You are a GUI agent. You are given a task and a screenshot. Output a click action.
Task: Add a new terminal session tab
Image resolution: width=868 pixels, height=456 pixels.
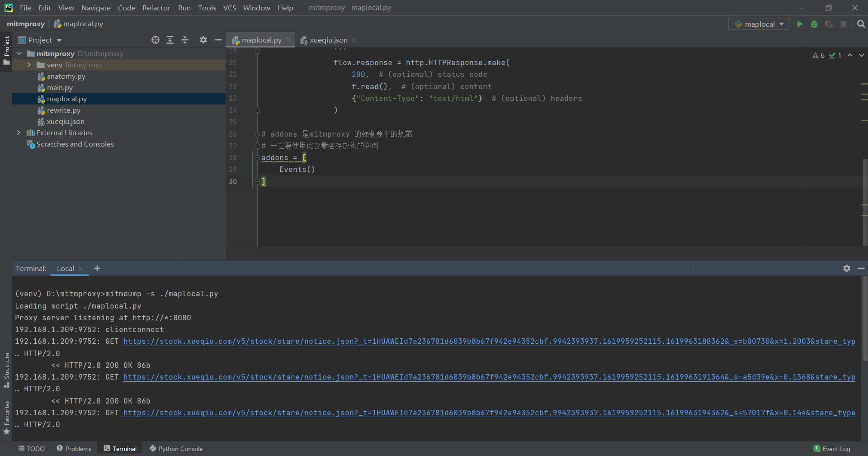click(97, 268)
